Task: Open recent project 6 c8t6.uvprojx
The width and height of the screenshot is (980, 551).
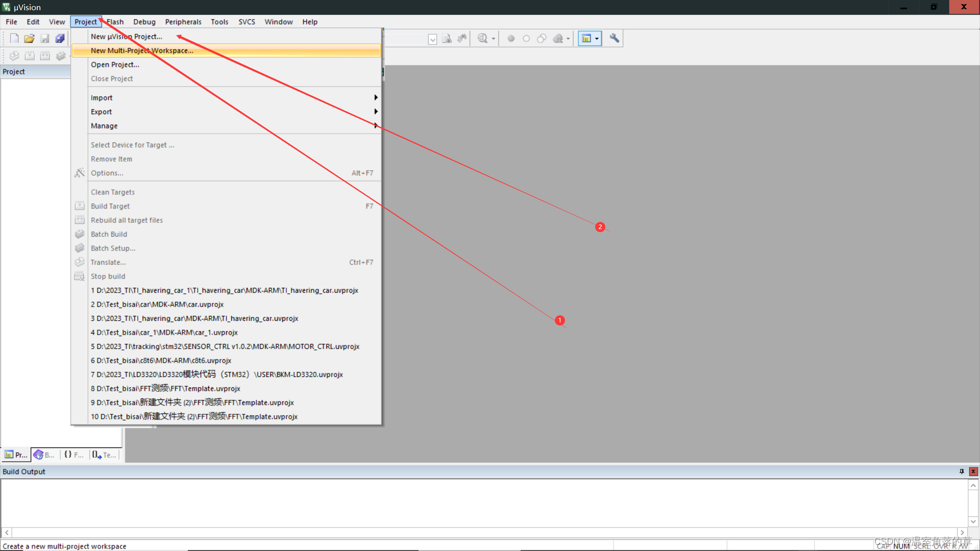Action: 227,360
